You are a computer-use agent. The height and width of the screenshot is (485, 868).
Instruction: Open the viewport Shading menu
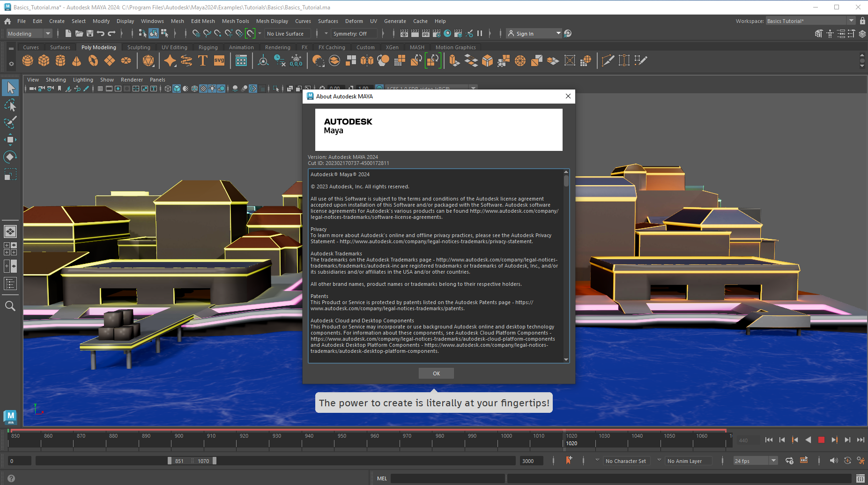click(56, 80)
